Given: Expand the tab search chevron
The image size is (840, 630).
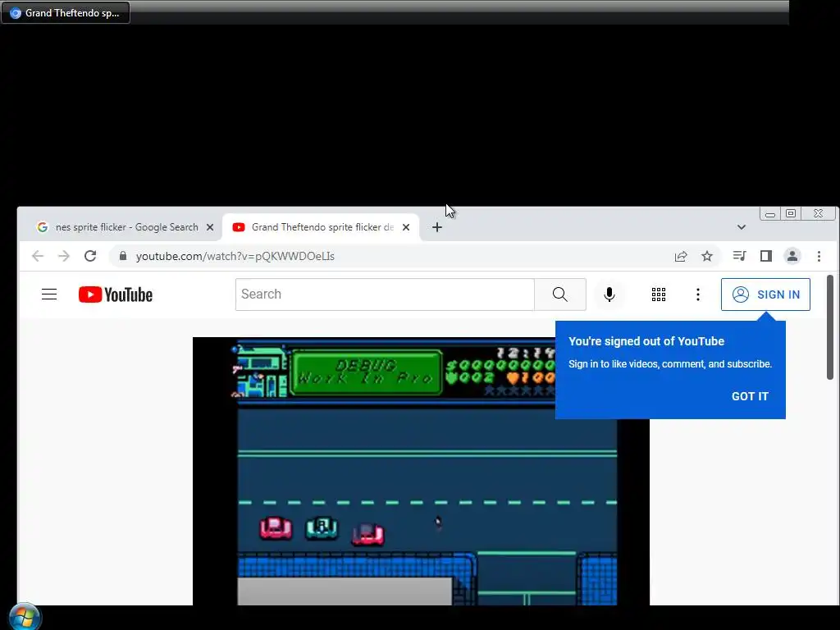Looking at the screenshot, I should (x=742, y=227).
